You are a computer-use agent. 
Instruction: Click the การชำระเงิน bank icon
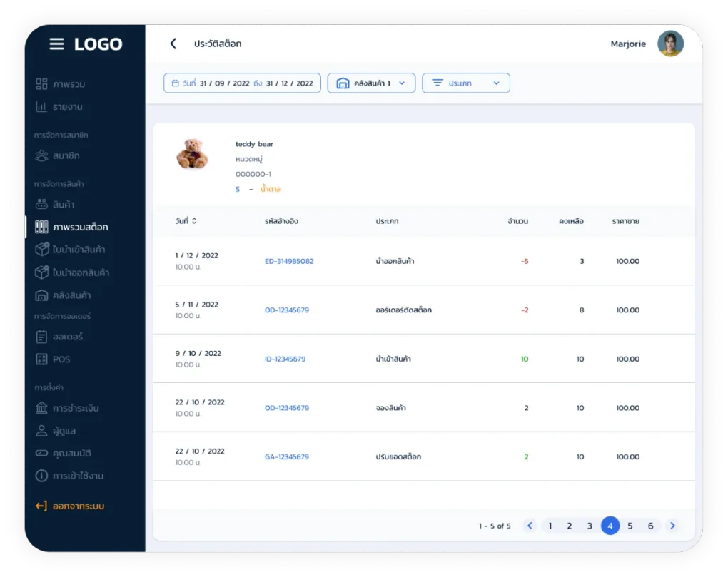[x=41, y=408]
